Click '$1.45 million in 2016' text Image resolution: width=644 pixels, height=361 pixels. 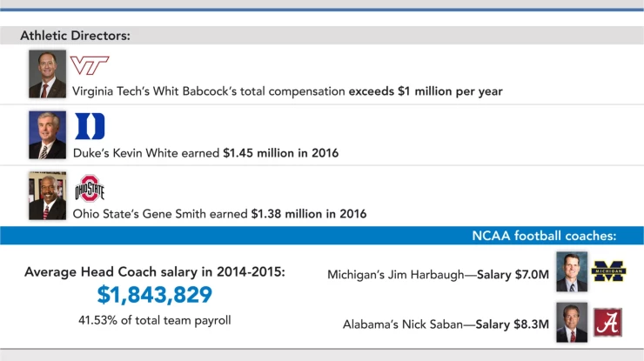click(281, 153)
